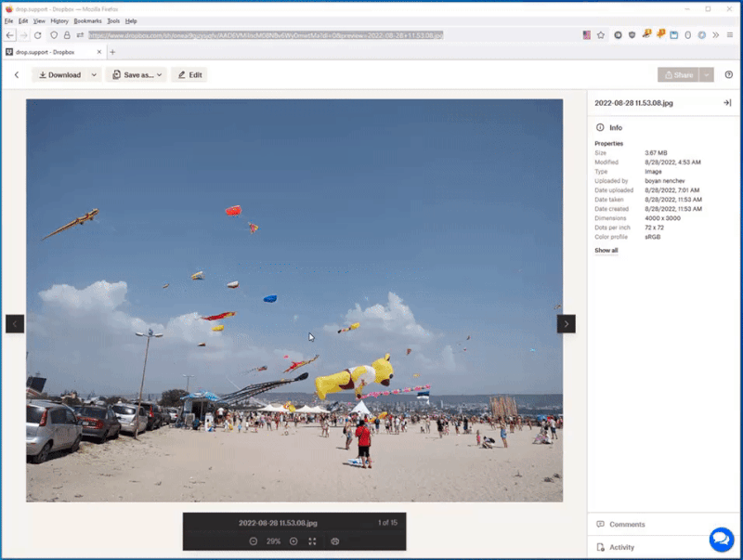
Task: Reload the page in Firefox
Action: [37, 34]
